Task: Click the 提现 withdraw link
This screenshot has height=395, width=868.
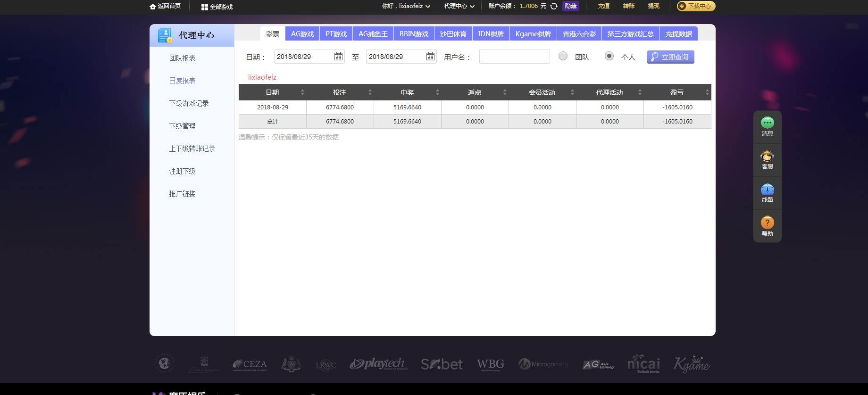Action: click(x=653, y=6)
